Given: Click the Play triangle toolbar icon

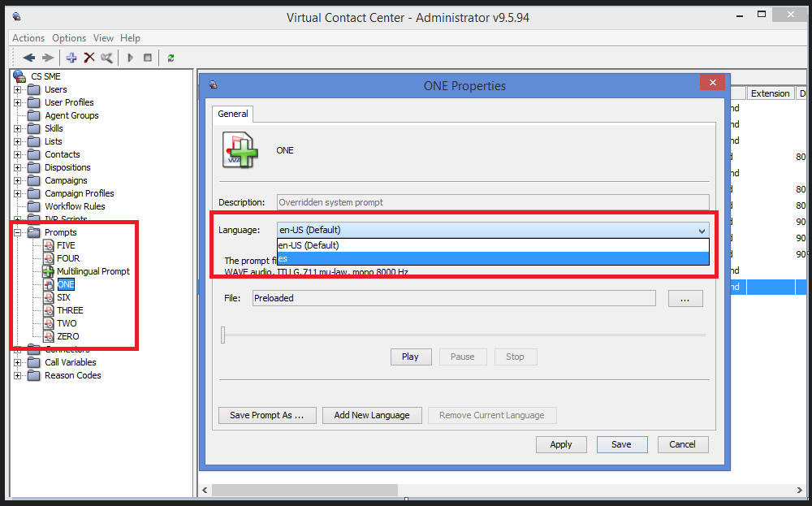Looking at the screenshot, I should point(131,58).
